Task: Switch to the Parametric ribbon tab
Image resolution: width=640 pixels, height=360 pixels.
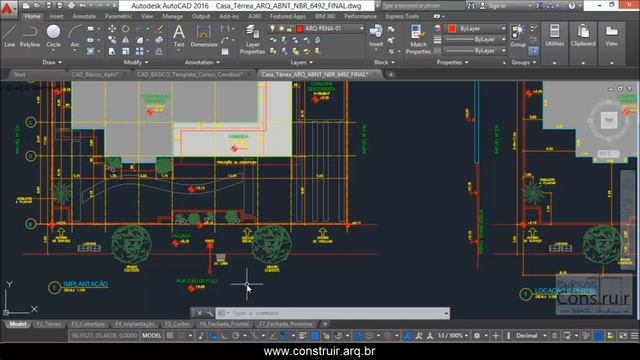Action: click(x=118, y=16)
